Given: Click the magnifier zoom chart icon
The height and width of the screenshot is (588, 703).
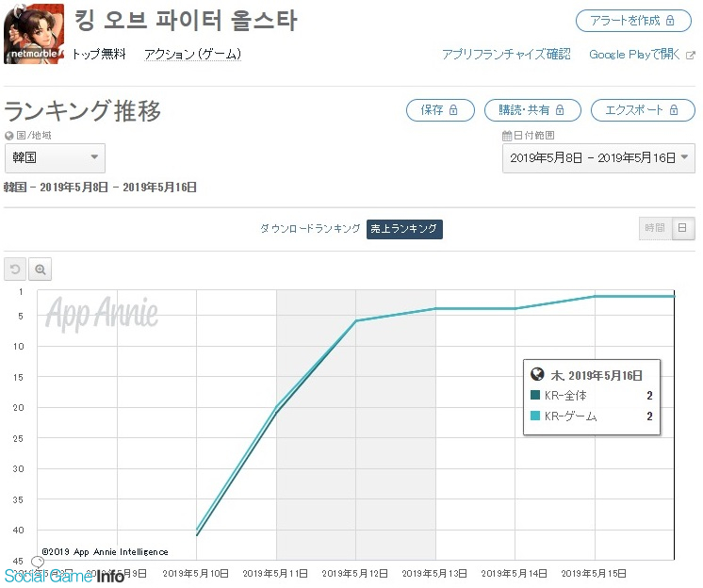Looking at the screenshot, I should 41,269.
